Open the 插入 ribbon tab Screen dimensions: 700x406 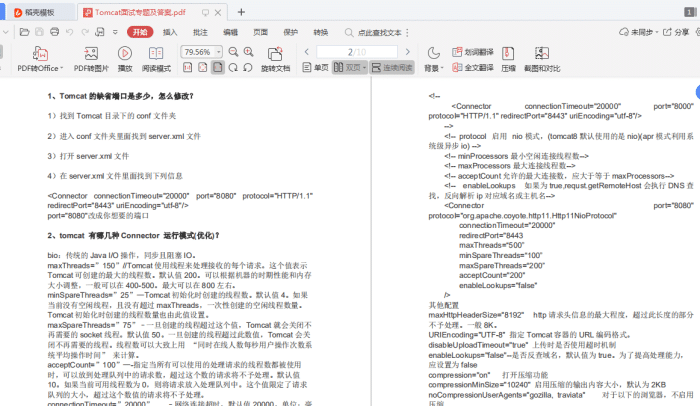(170, 32)
